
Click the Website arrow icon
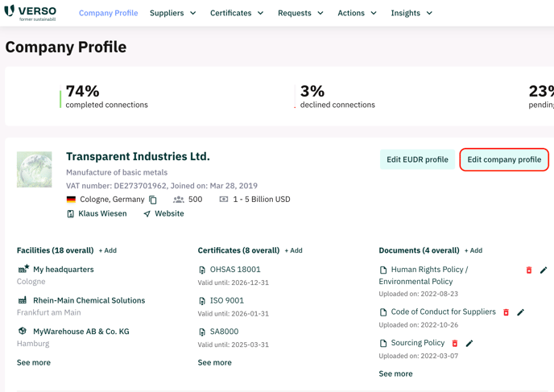pos(147,213)
